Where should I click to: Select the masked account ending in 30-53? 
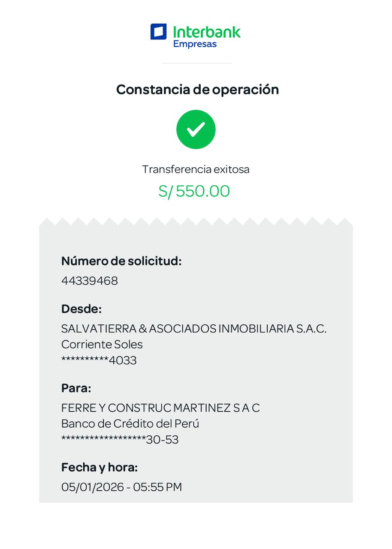tap(120, 440)
